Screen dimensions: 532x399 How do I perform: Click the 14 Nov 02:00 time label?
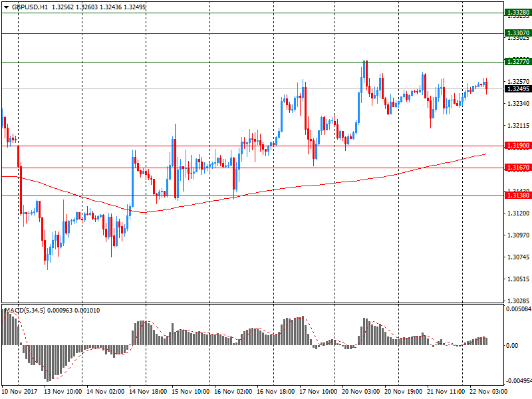pos(106,392)
